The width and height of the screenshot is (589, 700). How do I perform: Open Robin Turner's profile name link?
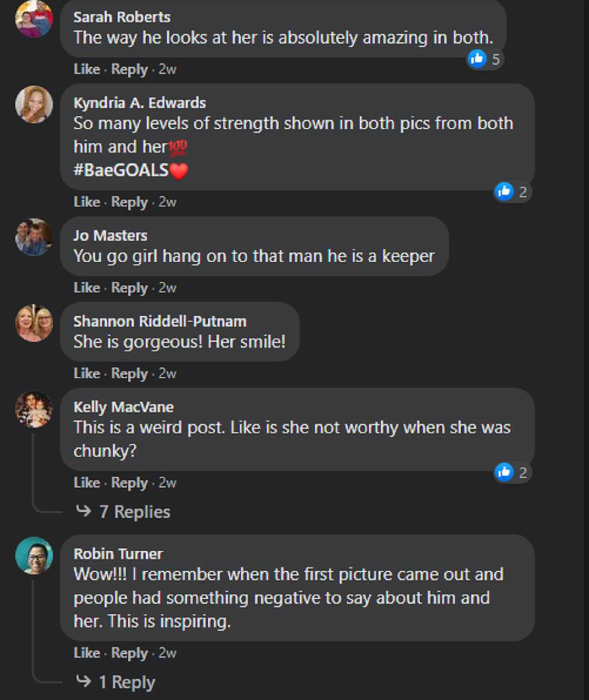[x=118, y=553]
